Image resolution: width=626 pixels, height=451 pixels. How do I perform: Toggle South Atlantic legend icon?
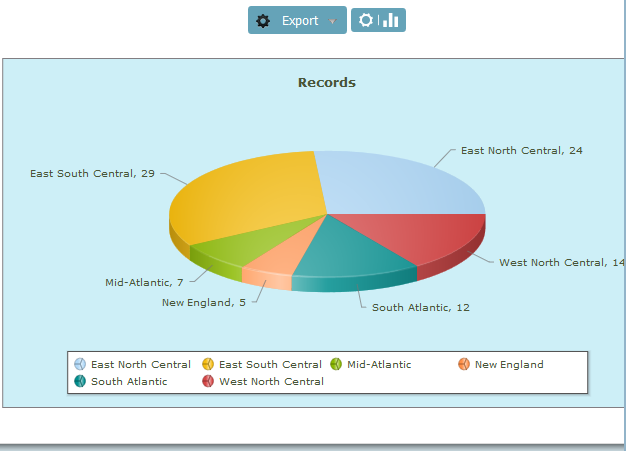[x=80, y=381]
